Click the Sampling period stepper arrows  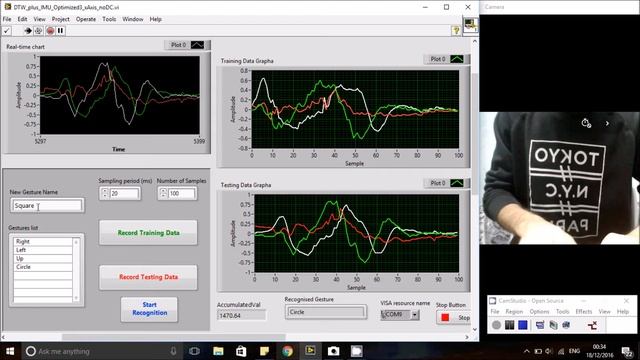click(x=104, y=193)
